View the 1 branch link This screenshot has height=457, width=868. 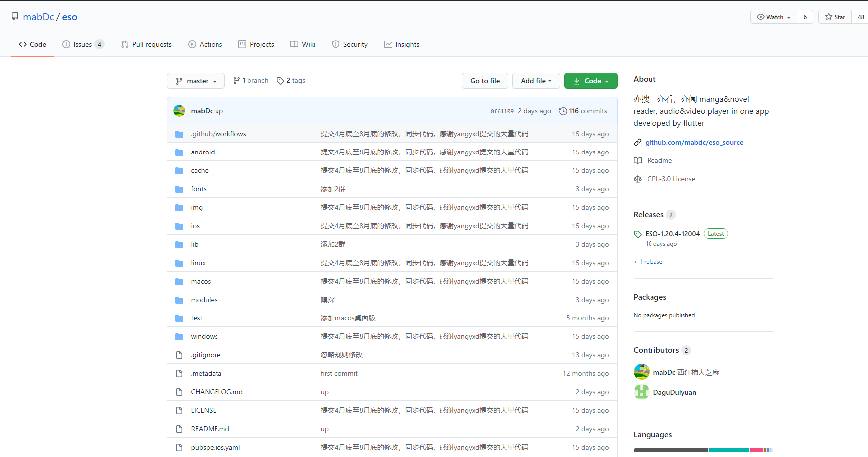pyautogui.click(x=251, y=80)
